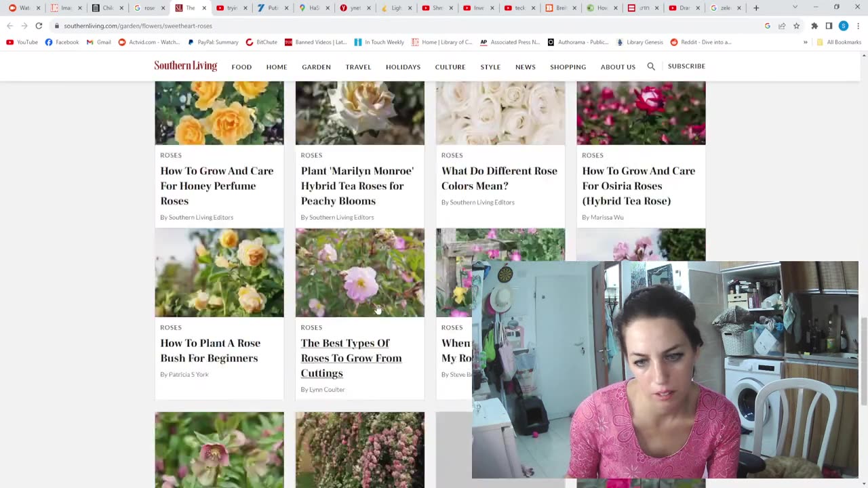
Task: Open the Southern Living search icon
Action: tap(651, 66)
